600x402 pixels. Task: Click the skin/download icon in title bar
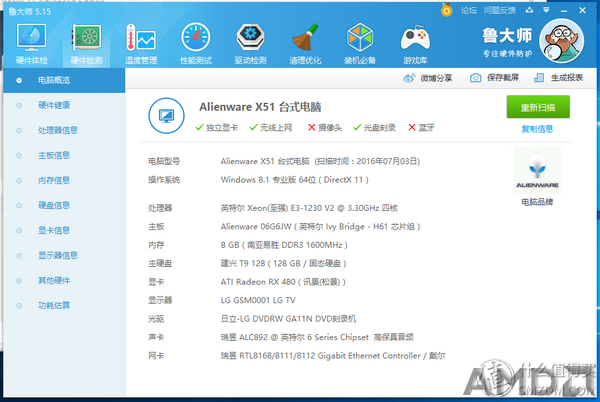(x=530, y=10)
